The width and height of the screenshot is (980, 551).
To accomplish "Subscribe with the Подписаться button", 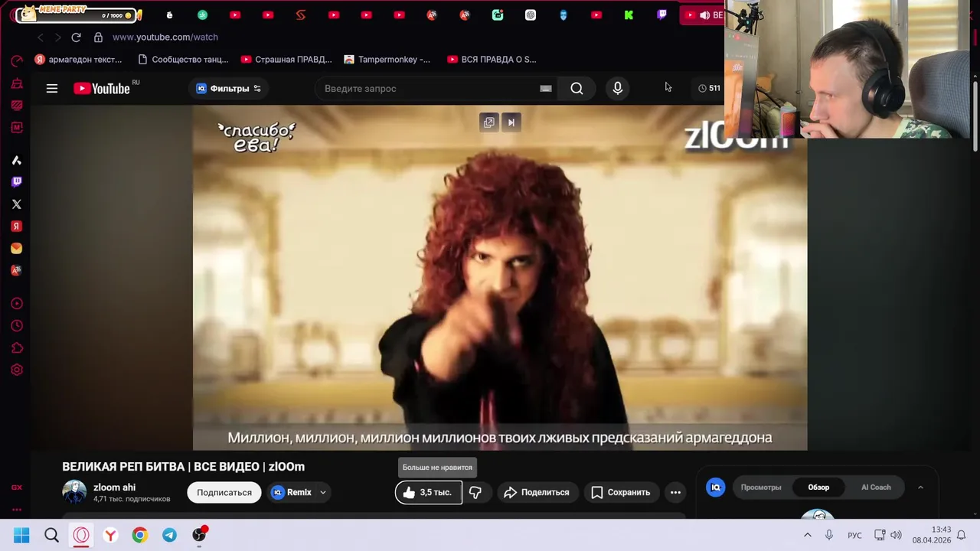I will point(224,492).
